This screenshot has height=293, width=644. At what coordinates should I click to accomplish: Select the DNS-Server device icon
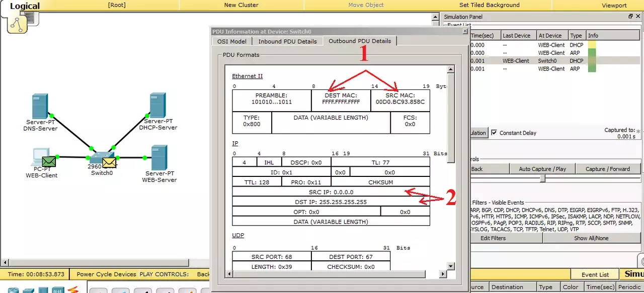[x=40, y=106]
